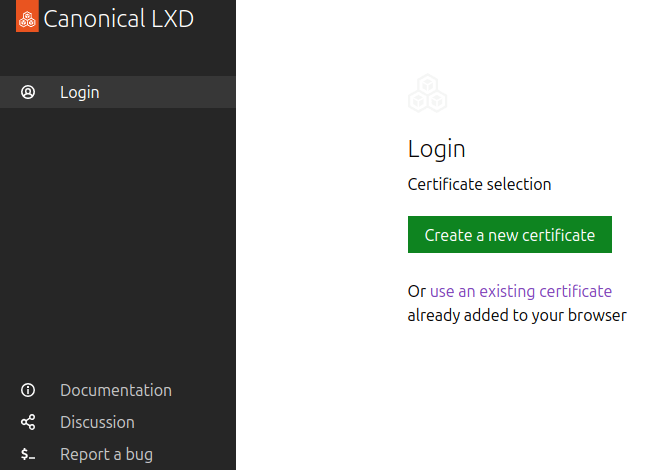Click the Certificate selection subtitle text
645x470 pixels.
click(479, 184)
